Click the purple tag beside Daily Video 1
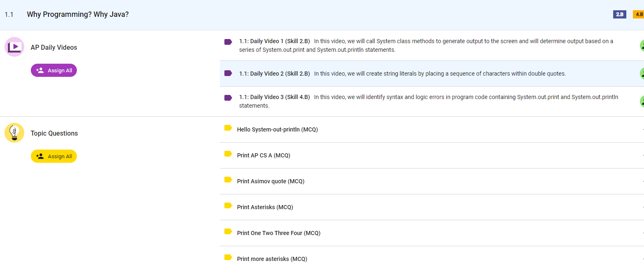 pyautogui.click(x=228, y=42)
